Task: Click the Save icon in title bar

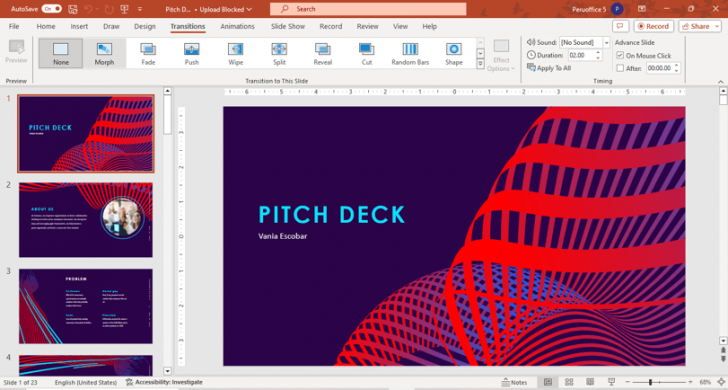Action: pos(72,9)
